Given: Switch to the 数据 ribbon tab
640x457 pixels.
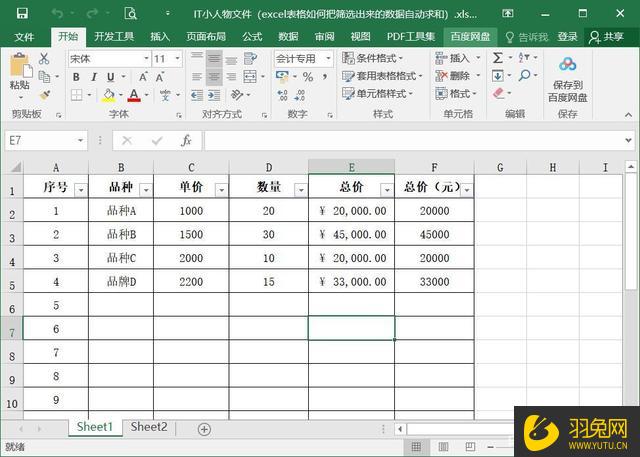Looking at the screenshot, I should 288,37.
